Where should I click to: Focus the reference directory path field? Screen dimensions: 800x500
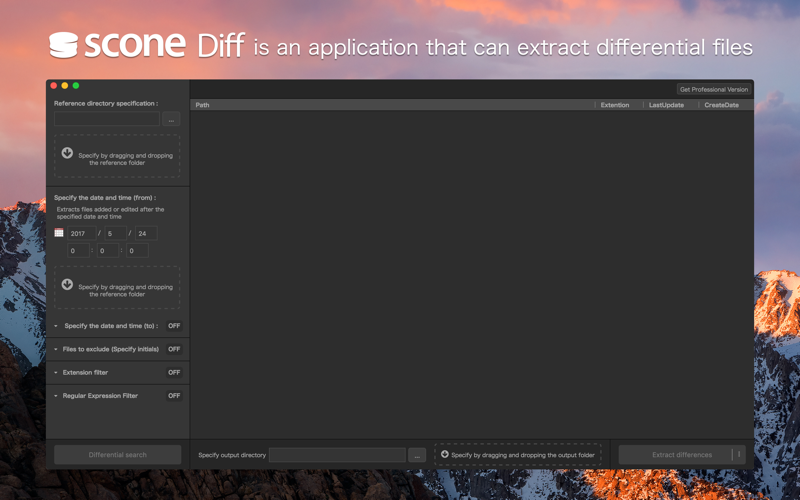[x=107, y=119]
